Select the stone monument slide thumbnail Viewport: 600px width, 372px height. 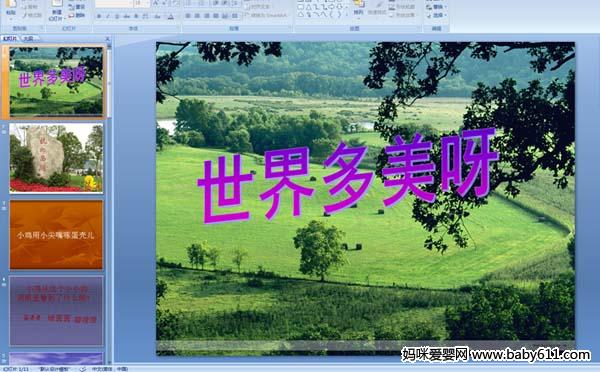click(x=56, y=158)
